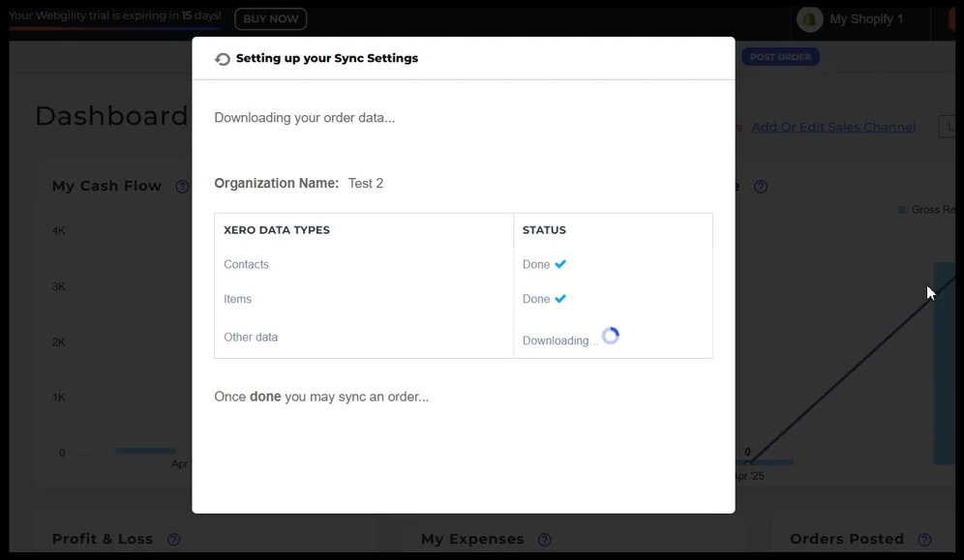Image resolution: width=964 pixels, height=560 pixels.
Task: Click the sync refresh icon in dialog header
Action: click(x=223, y=59)
